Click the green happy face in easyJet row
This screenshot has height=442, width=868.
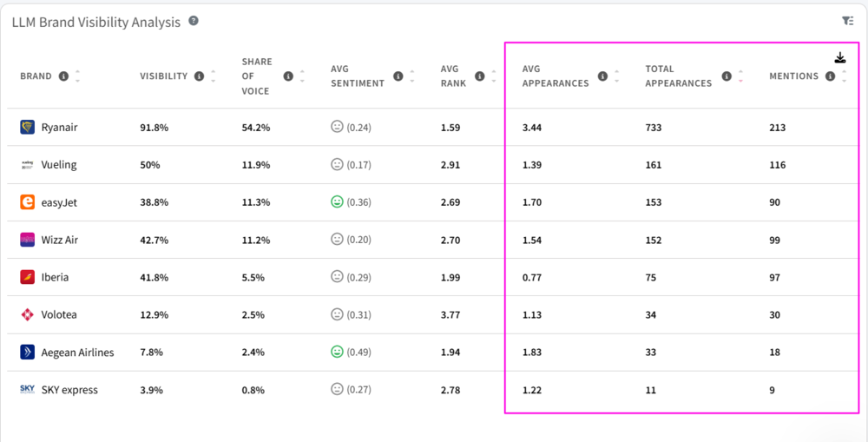tap(337, 202)
